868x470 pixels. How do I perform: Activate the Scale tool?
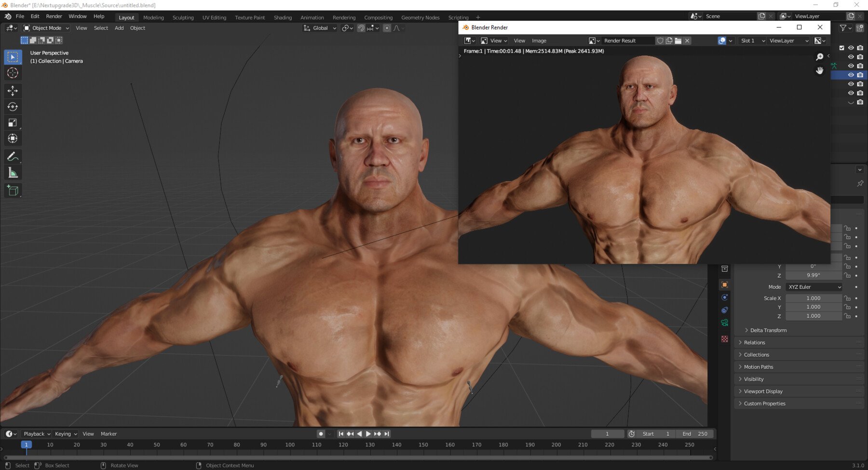(x=13, y=122)
